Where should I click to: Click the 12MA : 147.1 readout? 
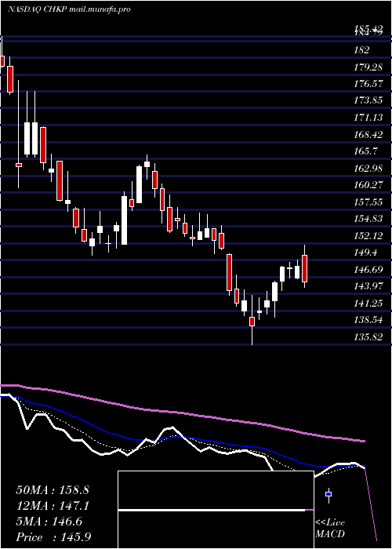coord(53,506)
